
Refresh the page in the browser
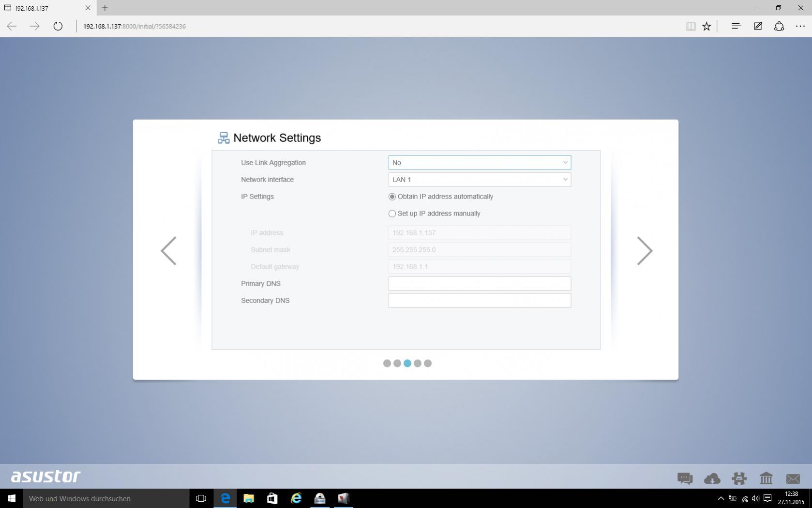tap(58, 26)
